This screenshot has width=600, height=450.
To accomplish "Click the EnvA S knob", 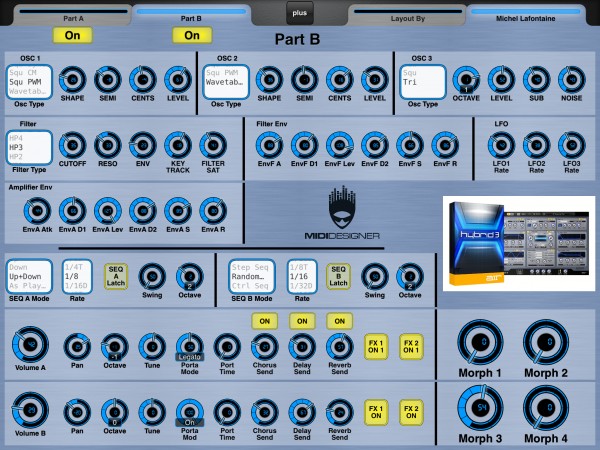I will point(178,211).
